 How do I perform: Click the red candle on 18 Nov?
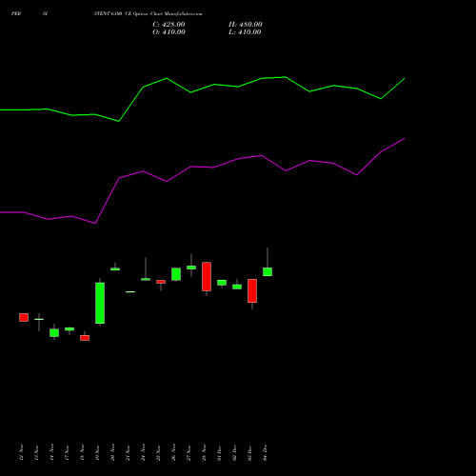[x=85, y=338]
